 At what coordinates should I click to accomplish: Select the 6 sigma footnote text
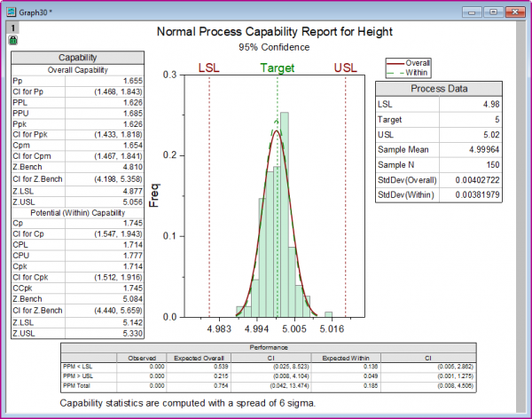(188, 403)
